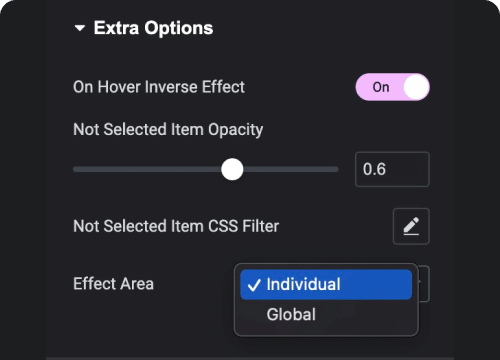Click the Effect Area select box edge behind the popup
Image resolution: width=500 pixels, height=360 pixels.
point(424,284)
